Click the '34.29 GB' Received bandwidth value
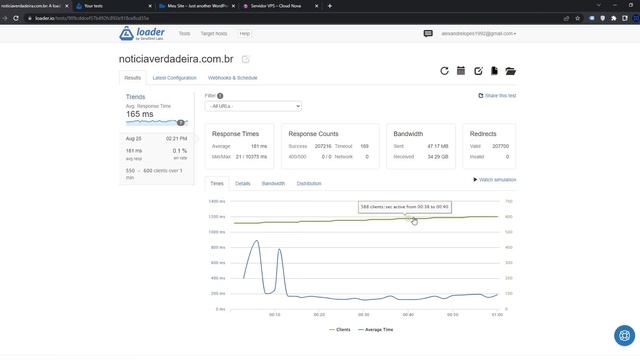 pos(438,157)
